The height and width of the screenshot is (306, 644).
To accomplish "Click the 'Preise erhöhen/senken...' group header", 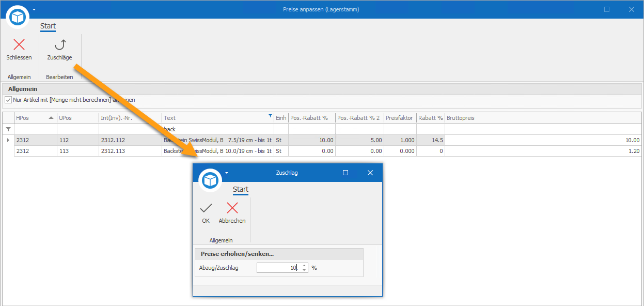I will point(279,254).
